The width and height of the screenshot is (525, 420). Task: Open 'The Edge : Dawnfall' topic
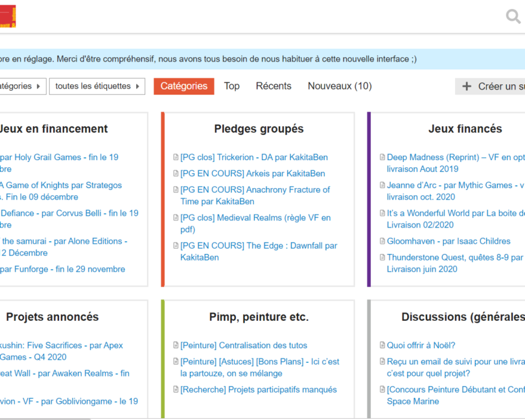[259, 251]
